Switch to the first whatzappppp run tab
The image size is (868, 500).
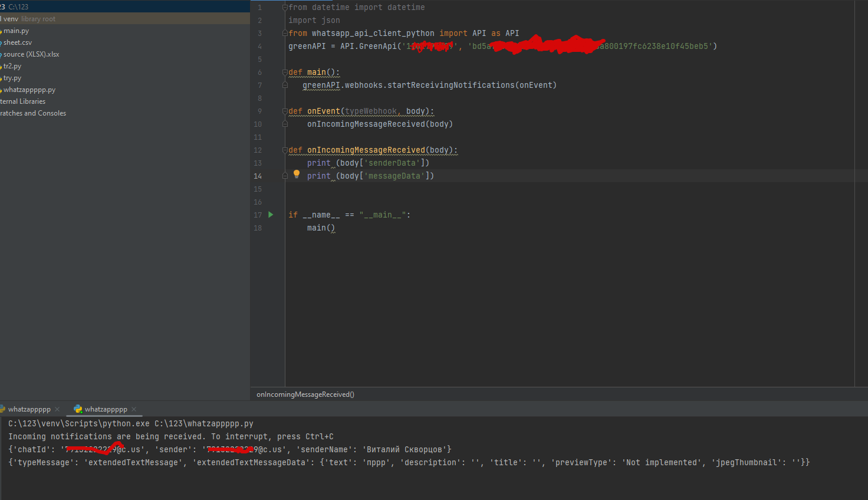(29, 409)
